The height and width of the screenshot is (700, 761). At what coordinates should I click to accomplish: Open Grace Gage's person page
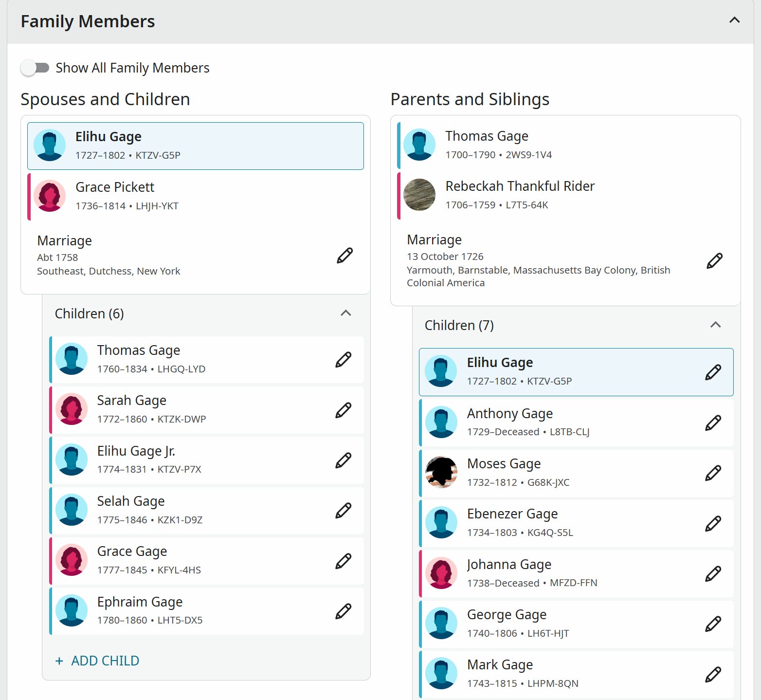coord(132,551)
